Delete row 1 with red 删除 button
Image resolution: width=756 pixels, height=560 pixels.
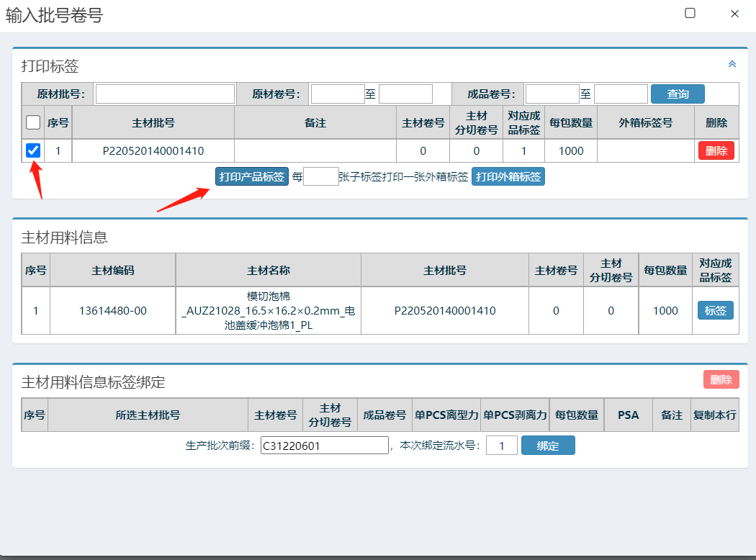click(x=716, y=150)
